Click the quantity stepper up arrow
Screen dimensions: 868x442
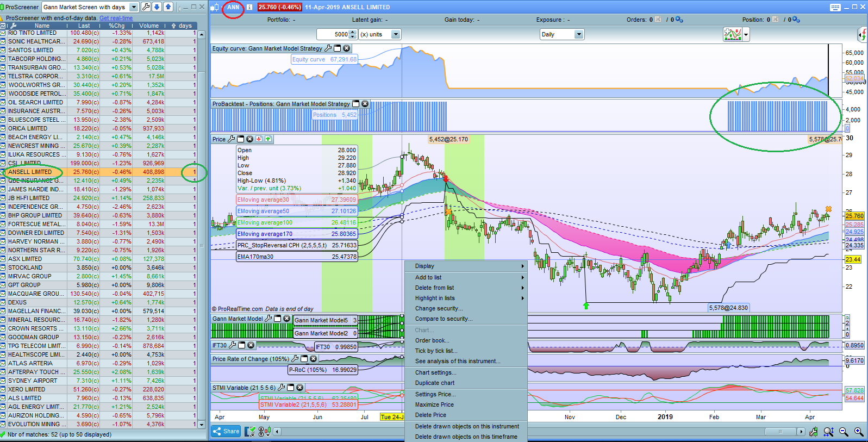tap(353, 32)
